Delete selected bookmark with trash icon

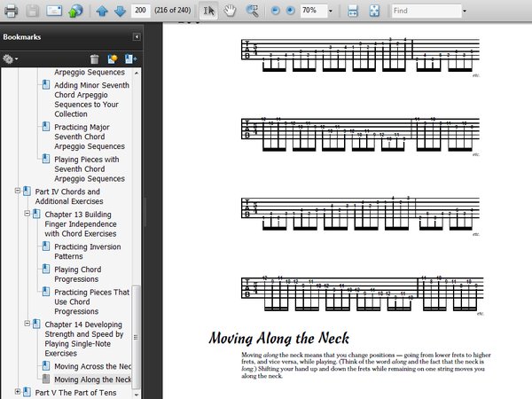[x=94, y=59]
